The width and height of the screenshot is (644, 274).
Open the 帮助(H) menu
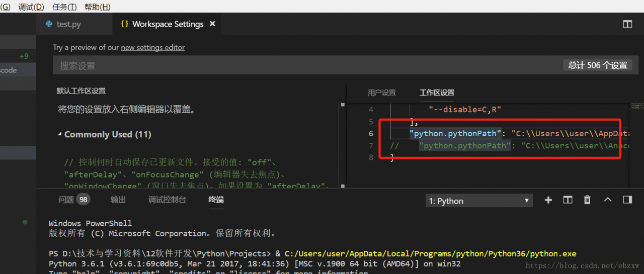click(x=97, y=7)
